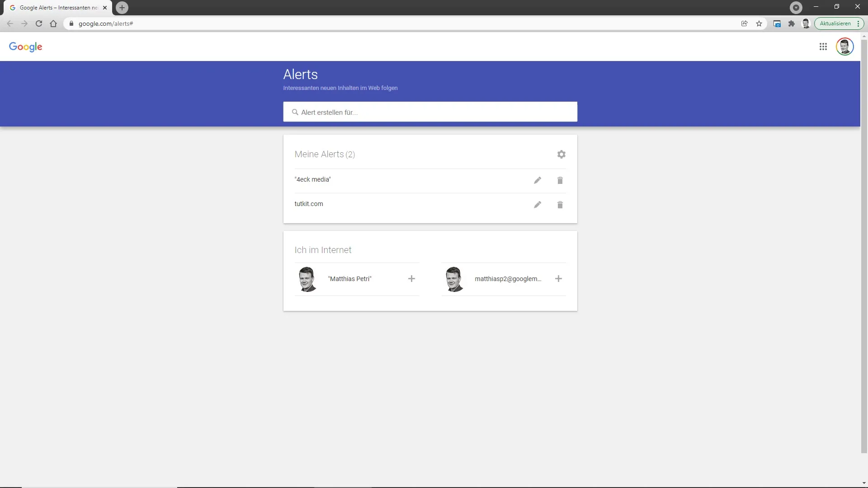Edit the tutkit.com alert with pencil icon
Screen dimensions: 868x488
538,205
